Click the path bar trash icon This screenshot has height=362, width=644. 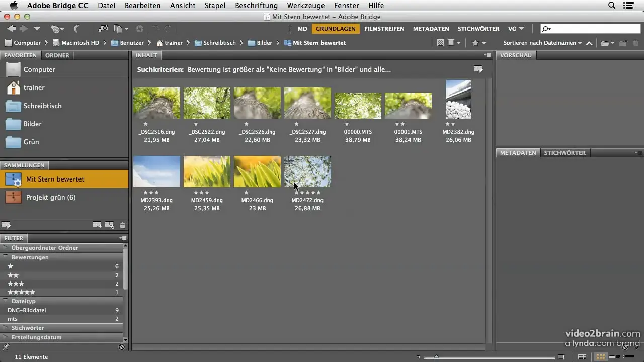(636, 43)
